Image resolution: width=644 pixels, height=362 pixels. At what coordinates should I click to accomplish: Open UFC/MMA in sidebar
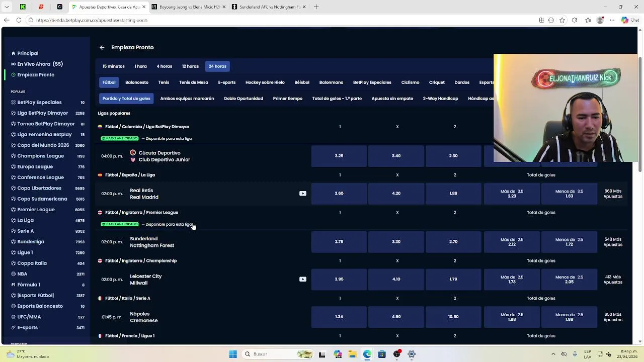29,317
